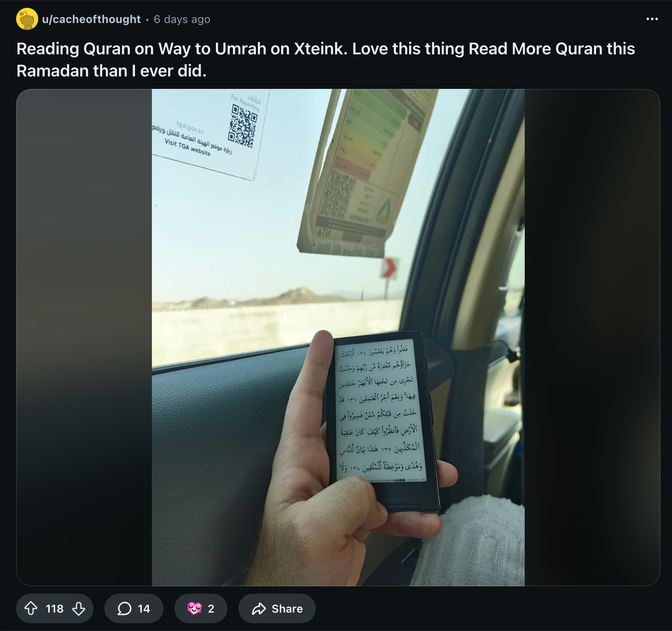Image resolution: width=672 pixels, height=631 pixels.
Task: Click the blurred left margin of the image
Action: point(84,337)
